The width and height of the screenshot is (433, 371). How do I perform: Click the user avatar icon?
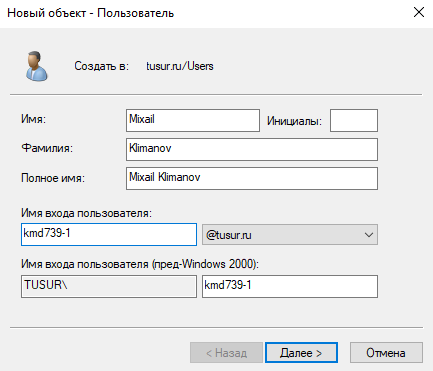pos(37,66)
